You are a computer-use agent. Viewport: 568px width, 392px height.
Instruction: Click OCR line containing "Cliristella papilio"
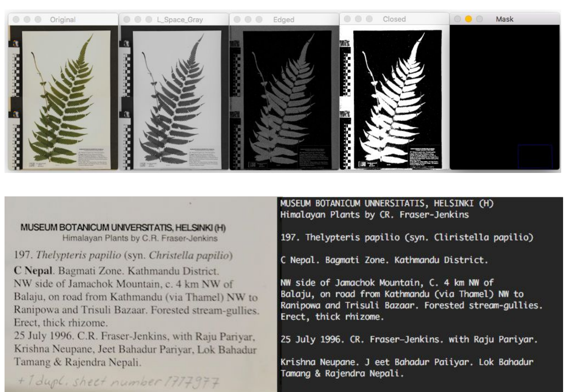(x=407, y=238)
